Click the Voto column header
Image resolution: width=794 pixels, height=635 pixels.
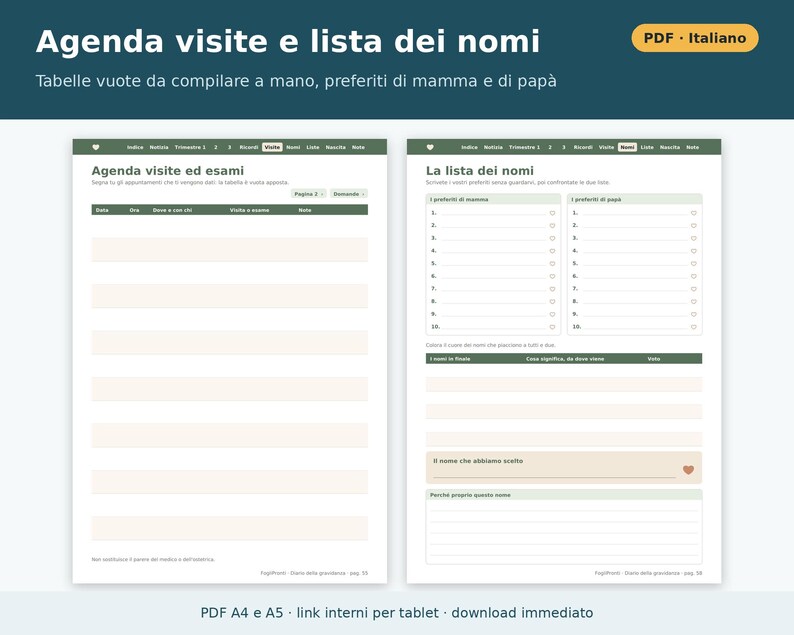click(x=654, y=359)
